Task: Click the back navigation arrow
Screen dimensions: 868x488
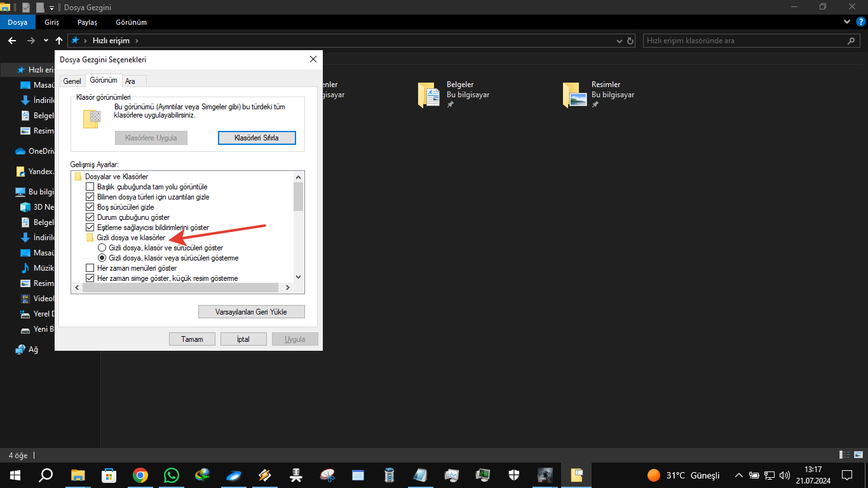Action: [11, 41]
